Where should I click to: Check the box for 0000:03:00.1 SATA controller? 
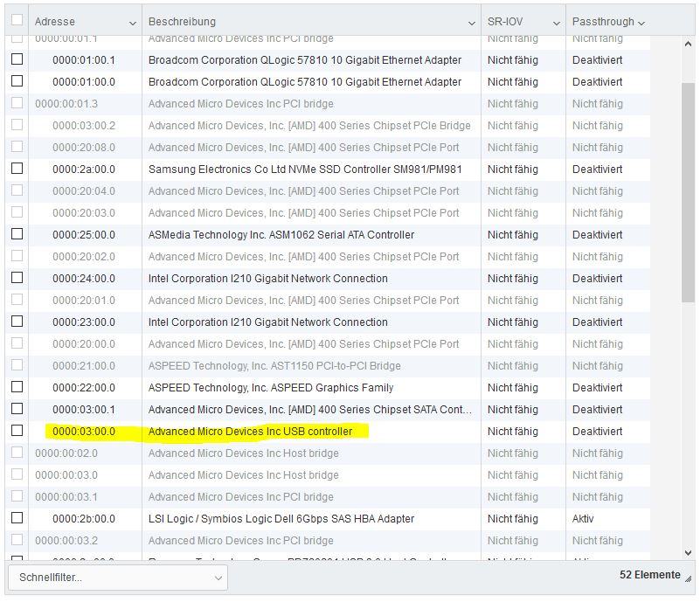(x=17, y=409)
